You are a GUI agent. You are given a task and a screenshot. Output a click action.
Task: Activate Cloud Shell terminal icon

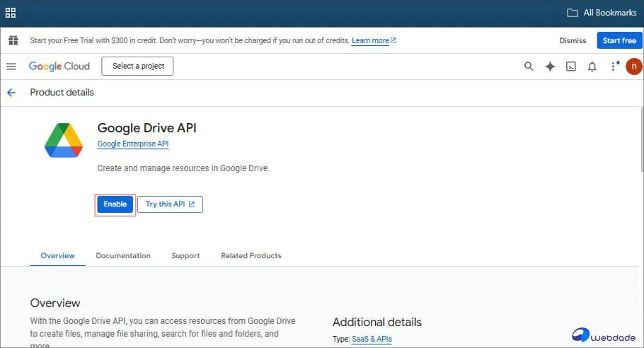tap(571, 66)
